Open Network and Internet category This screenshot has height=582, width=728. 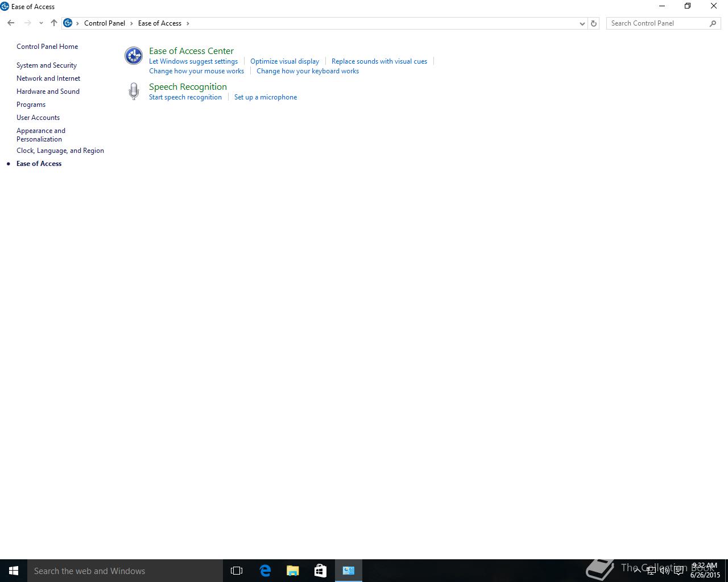click(x=48, y=78)
